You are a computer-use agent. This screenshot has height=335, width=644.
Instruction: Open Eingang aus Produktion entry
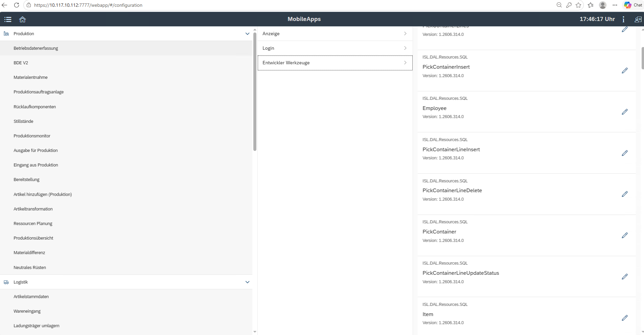click(x=126, y=165)
